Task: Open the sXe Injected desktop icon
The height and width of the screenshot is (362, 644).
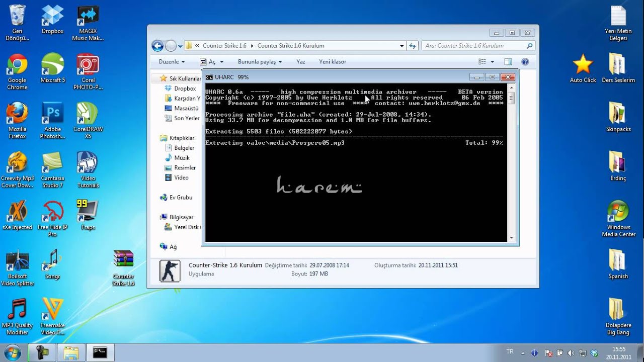Action: click(17, 215)
